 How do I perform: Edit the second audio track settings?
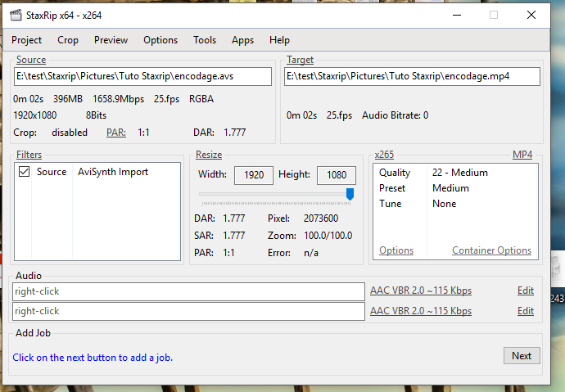pyautogui.click(x=526, y=311)
